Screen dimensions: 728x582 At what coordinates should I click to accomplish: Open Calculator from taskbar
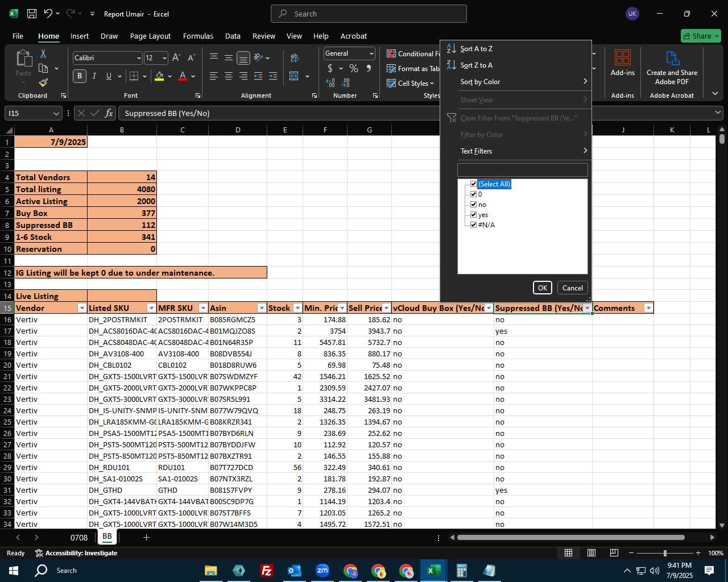(x=461, y=571)
